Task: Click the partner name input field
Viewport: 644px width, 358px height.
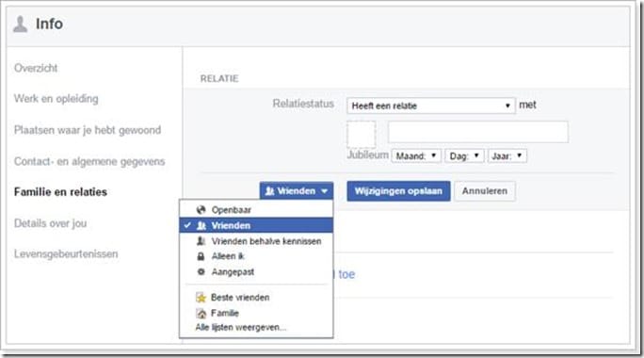Action: 478,132
